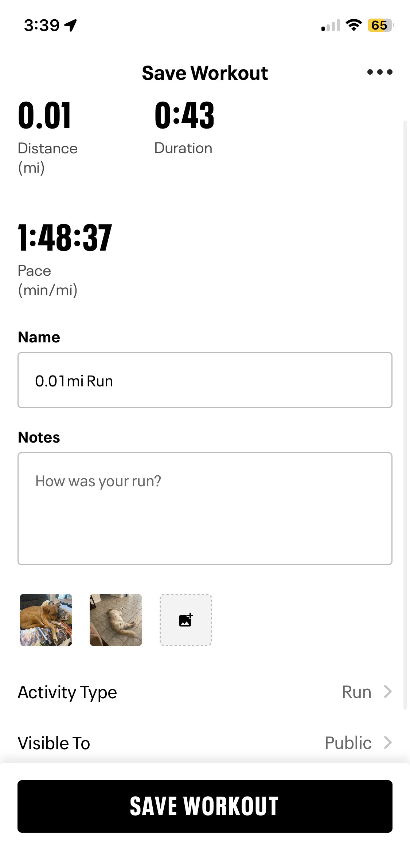The height and width of the screenshot is (868, 410).
Task: Click the SAVE WORKOUT button
Action: click(205, 806)
